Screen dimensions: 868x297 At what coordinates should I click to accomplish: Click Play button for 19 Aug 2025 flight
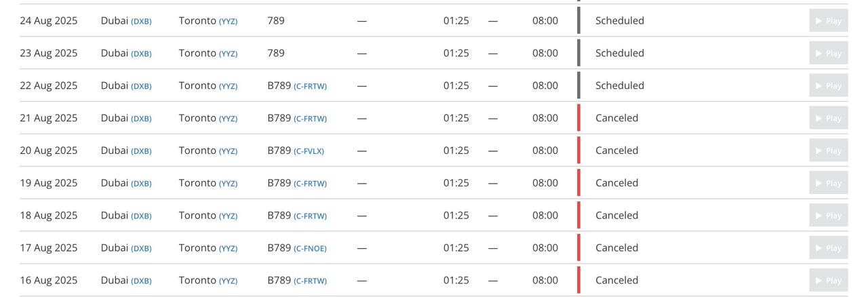click(828, 183)
